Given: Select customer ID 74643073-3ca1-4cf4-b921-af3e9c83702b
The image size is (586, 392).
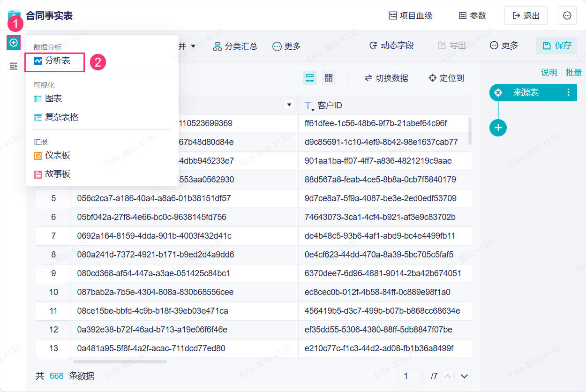Looking at the screenshot, I should (385, 217).
